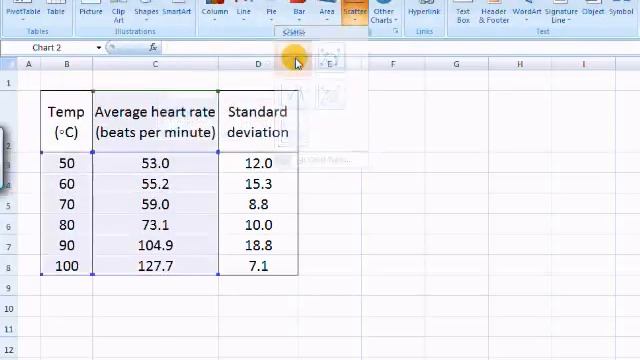Screen dimensions: 640x360
Task: Click the Standard deviation header cell
Action: tap(258, 122)
